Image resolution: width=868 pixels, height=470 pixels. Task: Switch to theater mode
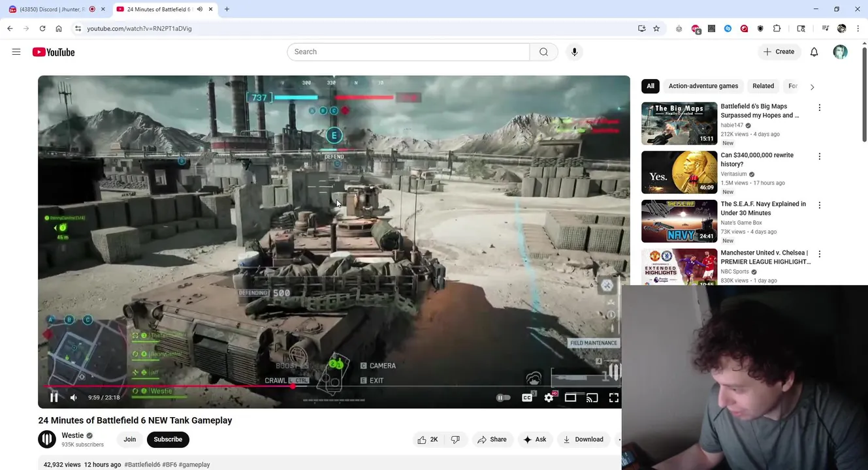click(x=571, y=398)
